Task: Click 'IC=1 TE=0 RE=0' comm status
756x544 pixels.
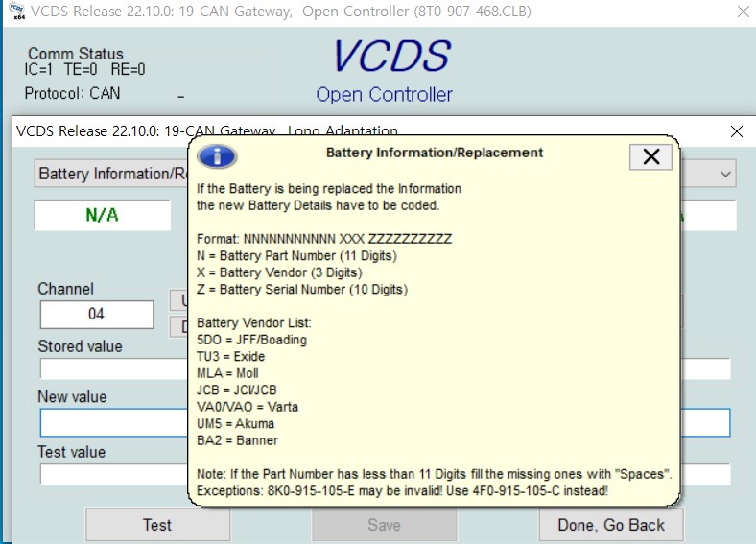Action: [84, 69]
